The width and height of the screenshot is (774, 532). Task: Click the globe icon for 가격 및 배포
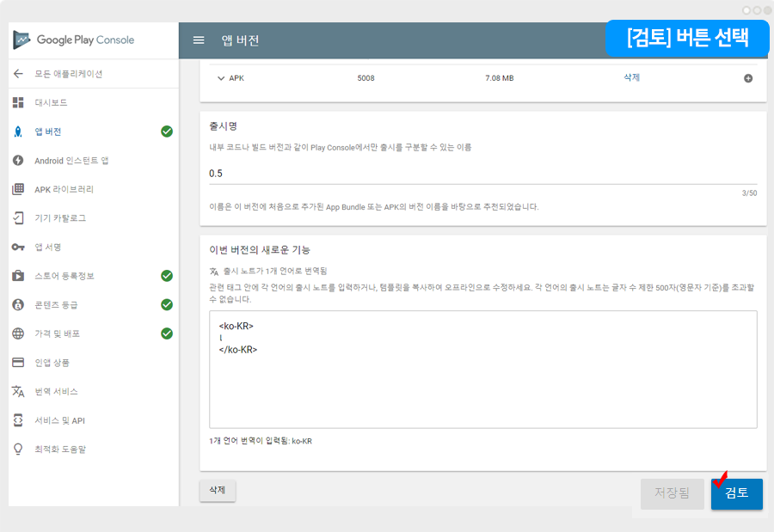(x=18, y=333)
